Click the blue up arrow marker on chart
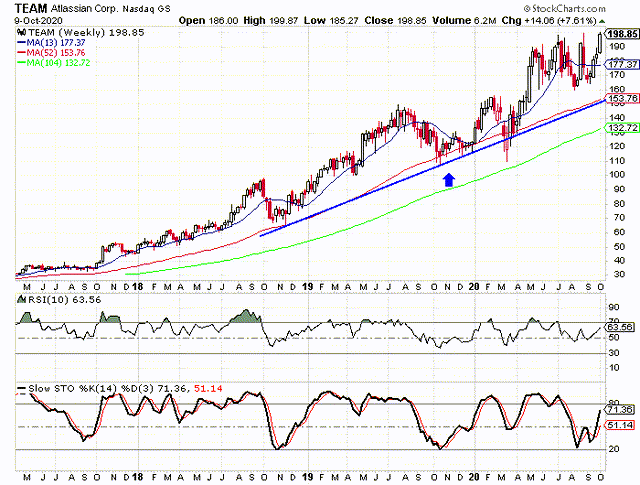 pyautogui.click(x=449, y=180)
